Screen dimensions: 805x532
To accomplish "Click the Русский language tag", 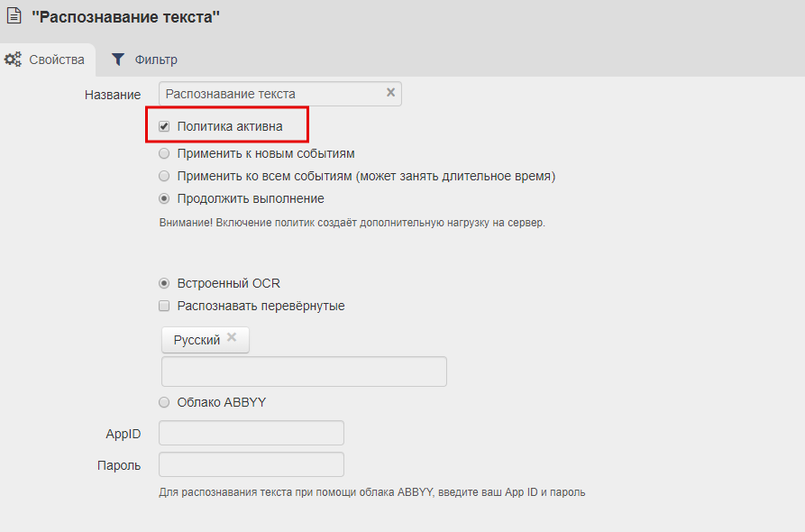I will click(x=197, y=340).
